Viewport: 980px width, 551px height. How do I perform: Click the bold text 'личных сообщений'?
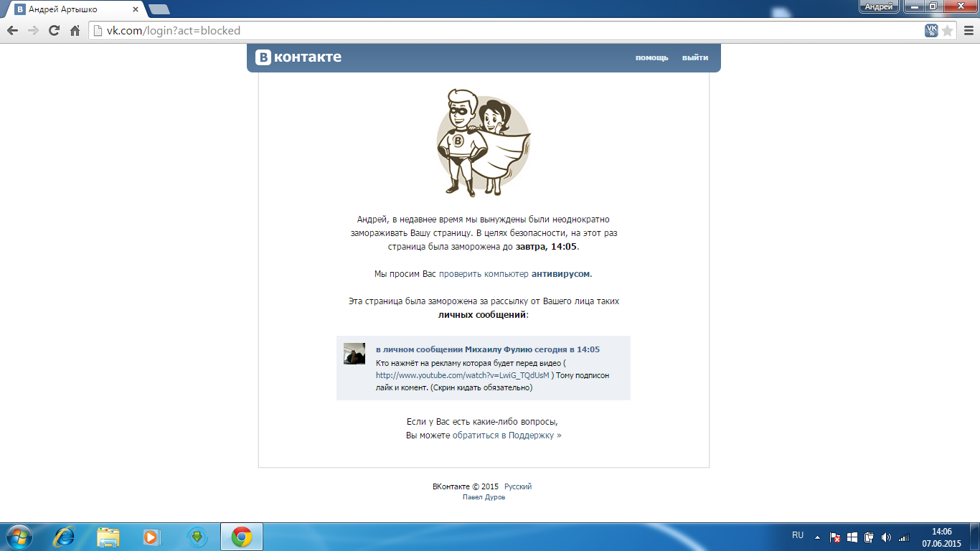(482, 315)
